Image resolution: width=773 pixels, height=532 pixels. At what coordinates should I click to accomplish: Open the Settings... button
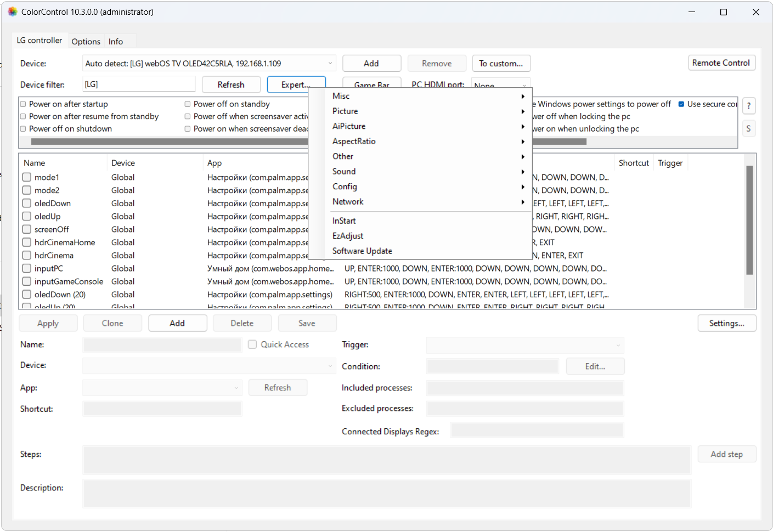tap(726, 324)
